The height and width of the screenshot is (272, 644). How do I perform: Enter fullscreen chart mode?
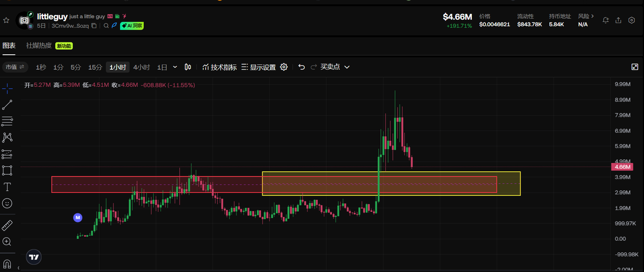point(634,67)
